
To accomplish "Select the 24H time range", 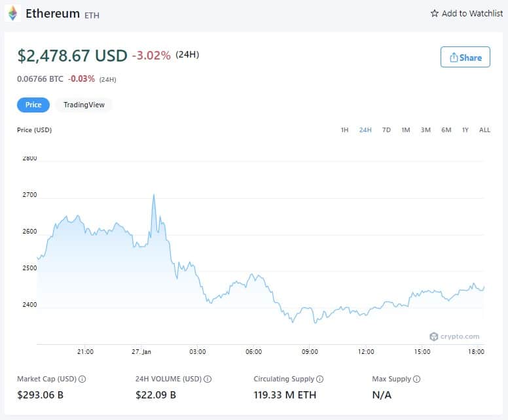I will pos(365,130).
